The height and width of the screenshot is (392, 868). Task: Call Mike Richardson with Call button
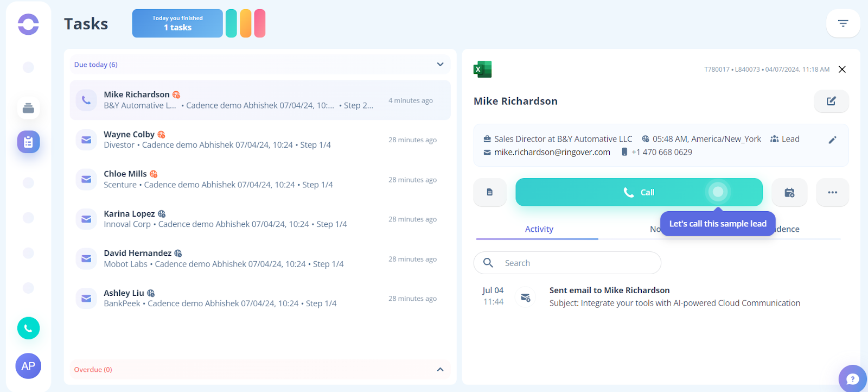639,192
